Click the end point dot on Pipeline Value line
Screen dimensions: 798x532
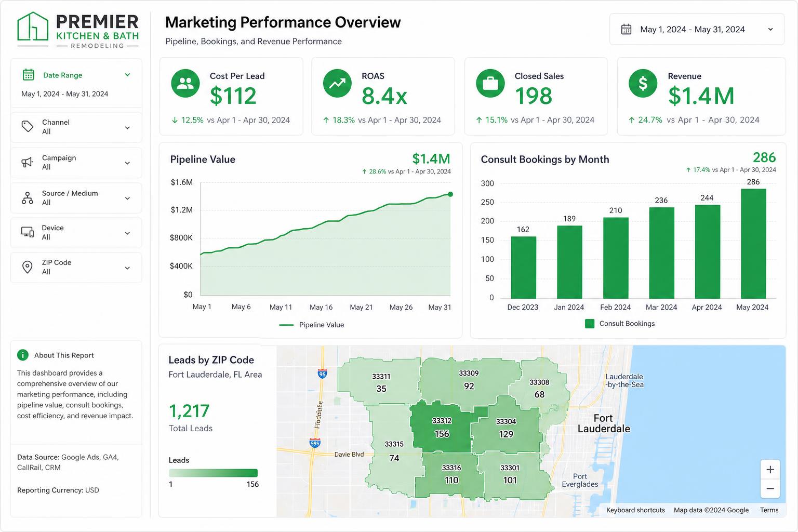coord(450,194)
